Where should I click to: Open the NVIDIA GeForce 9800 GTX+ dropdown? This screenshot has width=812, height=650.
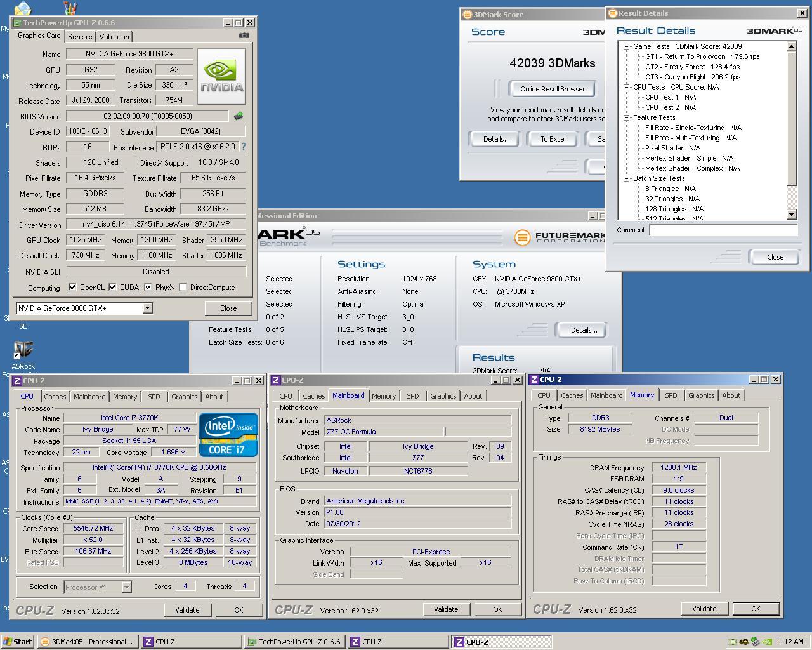[147, 308]
